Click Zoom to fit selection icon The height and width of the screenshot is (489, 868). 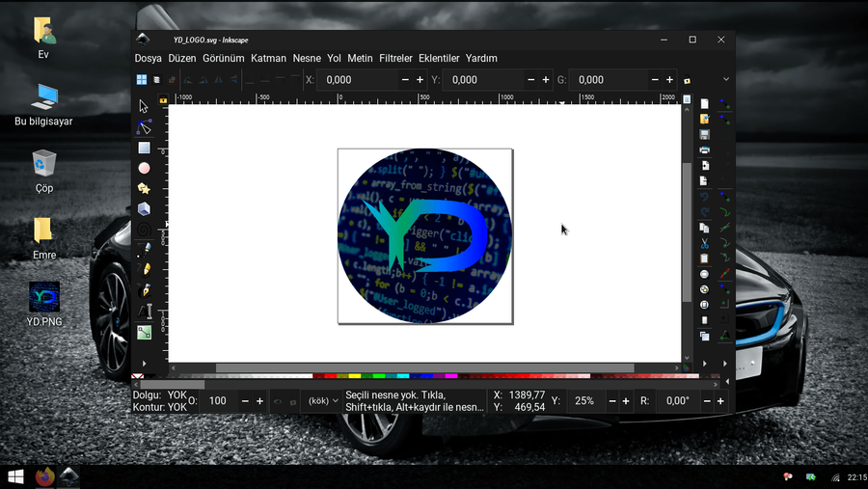click(x=704, y=274)
